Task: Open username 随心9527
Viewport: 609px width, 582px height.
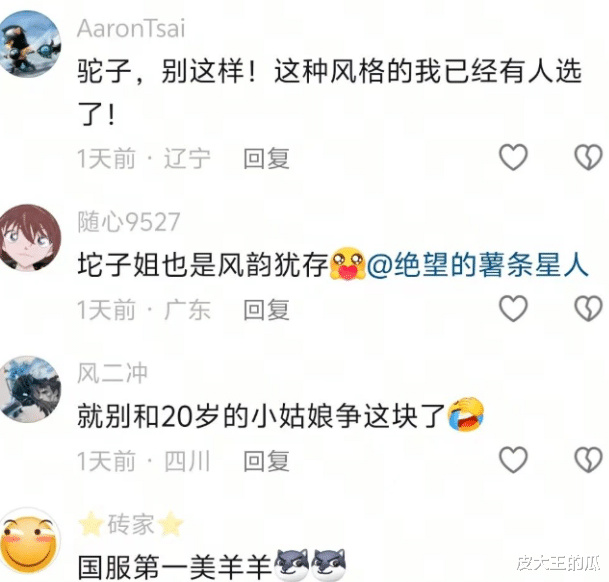Action: pos(129,222)
